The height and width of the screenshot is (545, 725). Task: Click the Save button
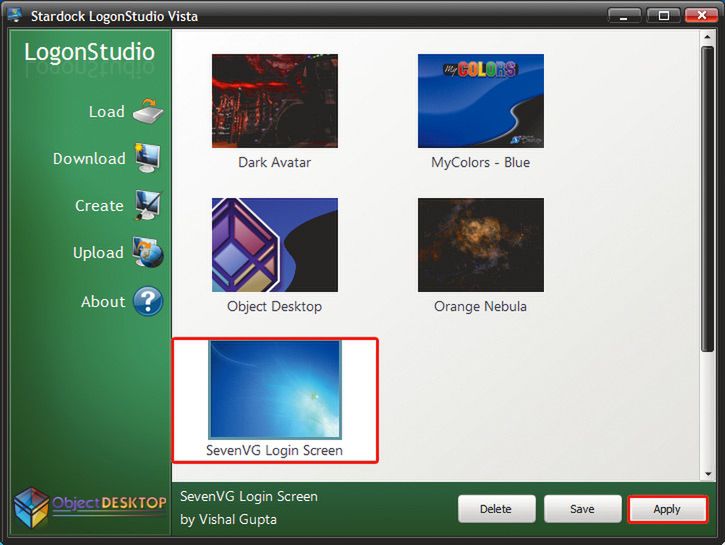point(583,509)
